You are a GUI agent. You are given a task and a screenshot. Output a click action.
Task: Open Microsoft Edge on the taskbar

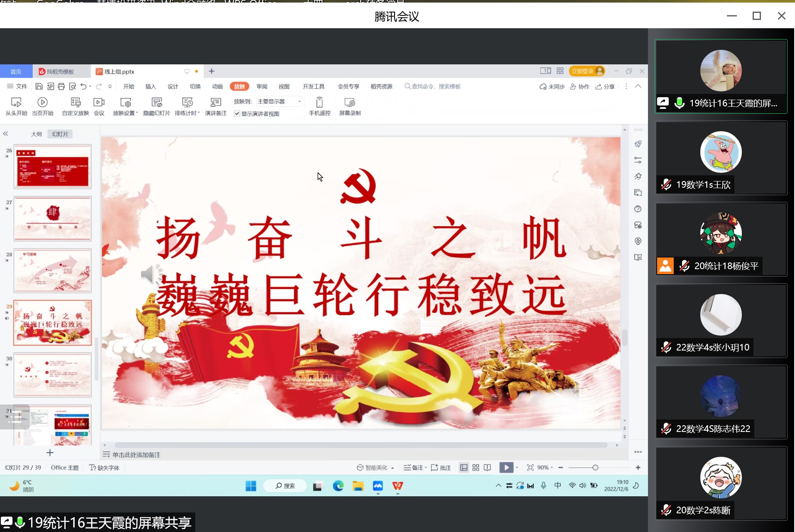point(338,485)
